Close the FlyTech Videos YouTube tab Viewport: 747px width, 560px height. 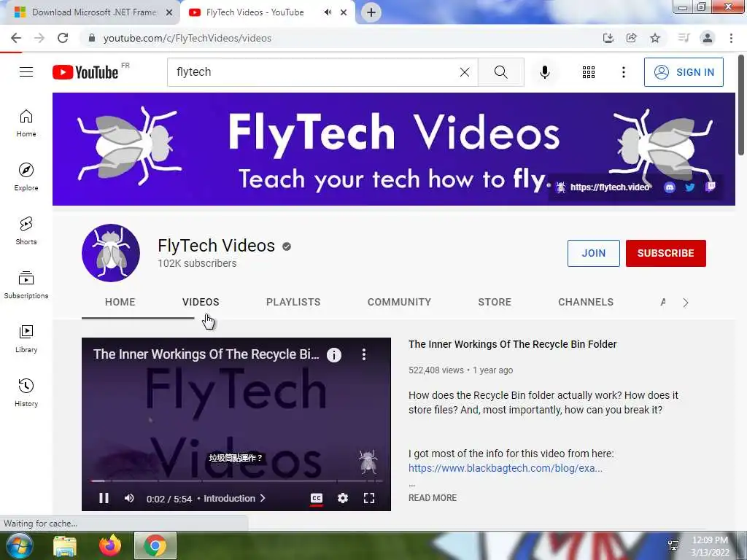point(344,12)
